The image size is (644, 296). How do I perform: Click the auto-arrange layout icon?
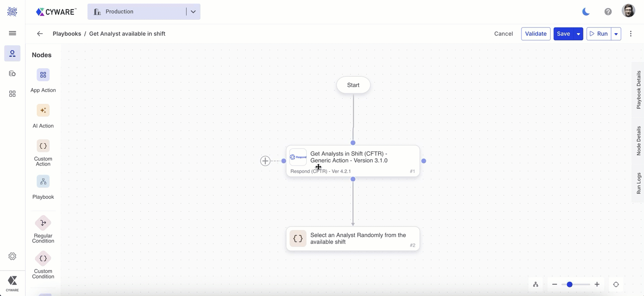click(x=535, y=284)
